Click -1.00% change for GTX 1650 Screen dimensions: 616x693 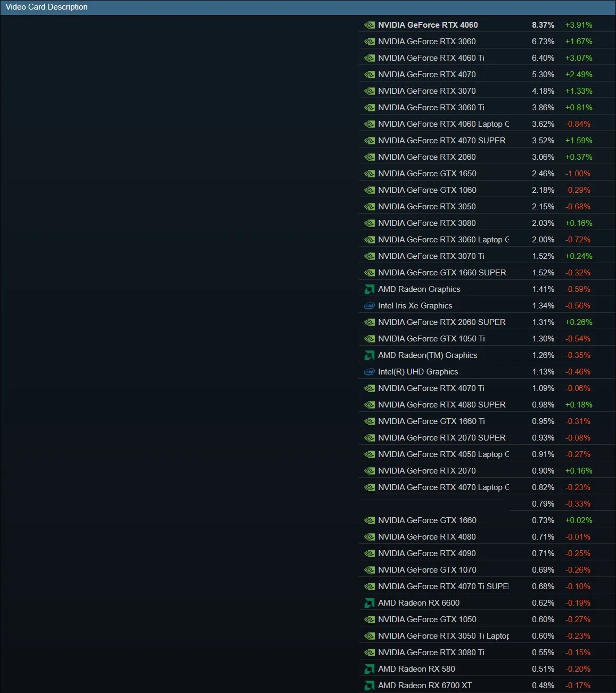(578, 174)
